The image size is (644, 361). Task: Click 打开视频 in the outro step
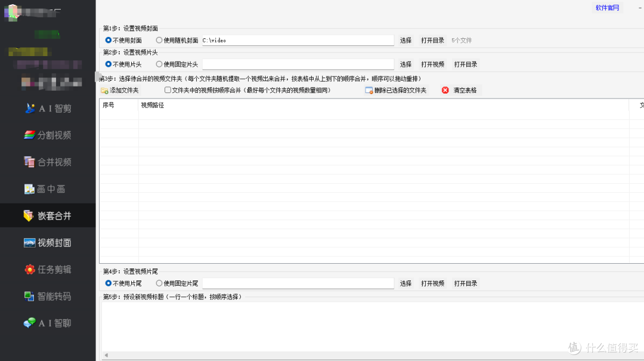tap(432, 283)
